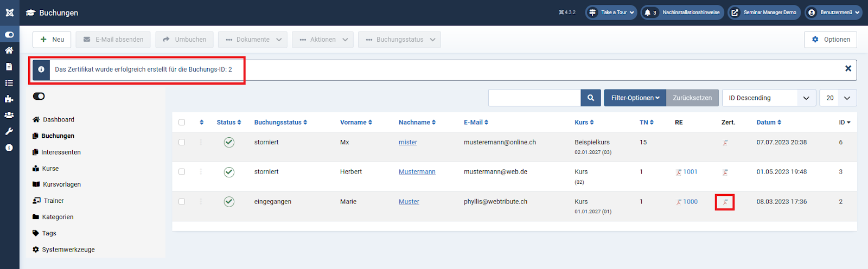Click the Neu button
The height and width of the screenshot is (269, 868).
click(x=52, y=40)
